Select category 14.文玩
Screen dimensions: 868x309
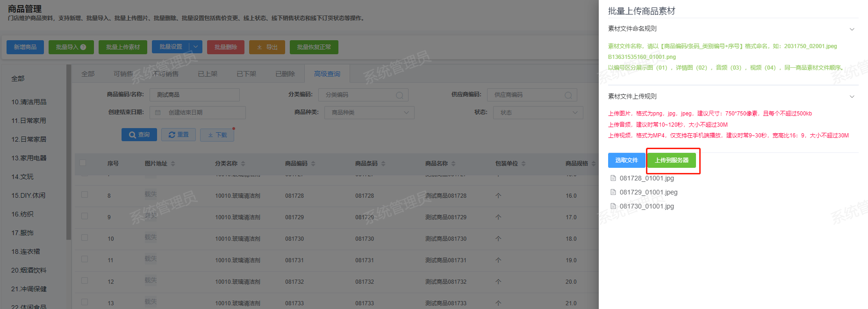pos(22,177)
